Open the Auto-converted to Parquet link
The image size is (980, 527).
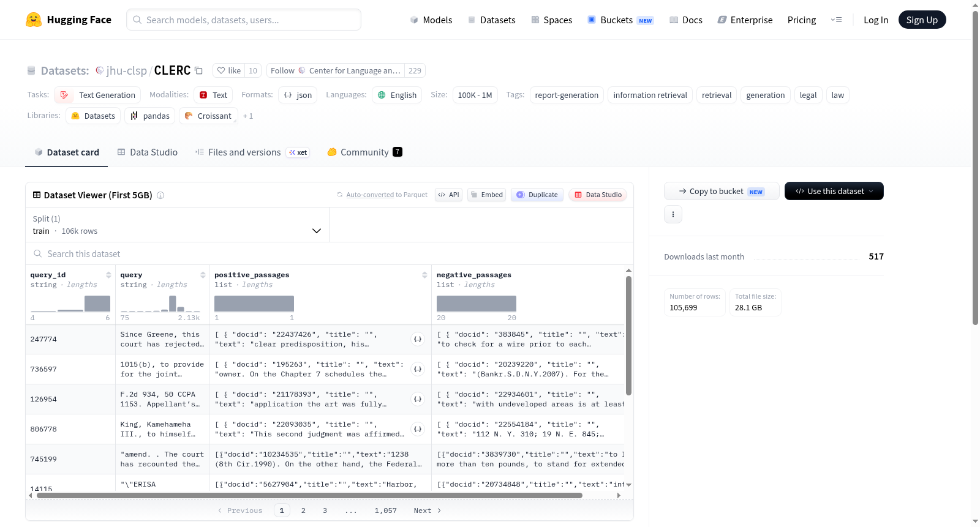pyautogui.click(x=386, y=195)
